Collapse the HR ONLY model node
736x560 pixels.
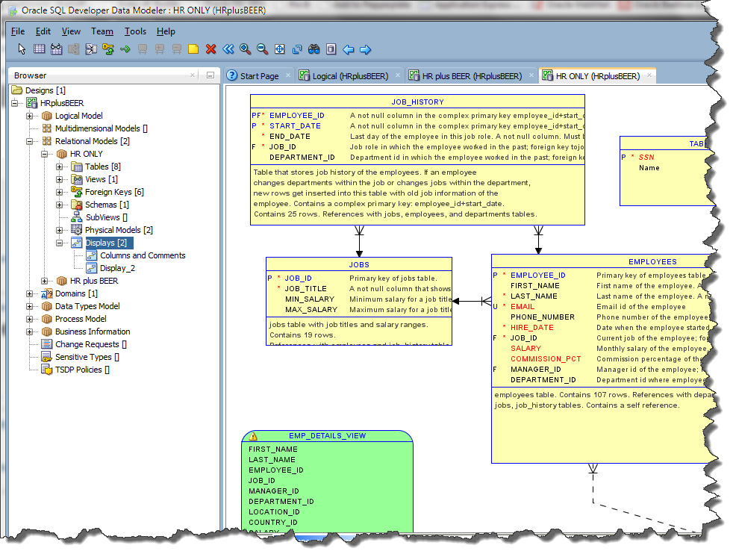coord(45,154)
